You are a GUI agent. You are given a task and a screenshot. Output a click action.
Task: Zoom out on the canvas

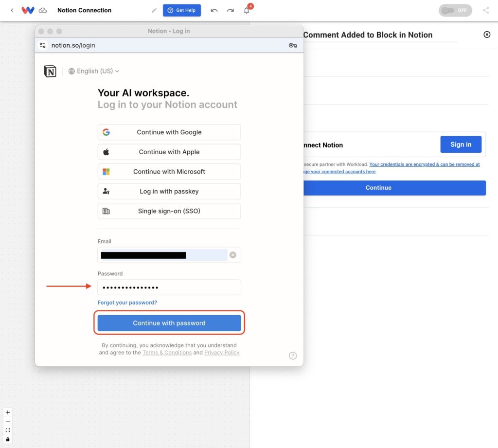pos(8,421)
